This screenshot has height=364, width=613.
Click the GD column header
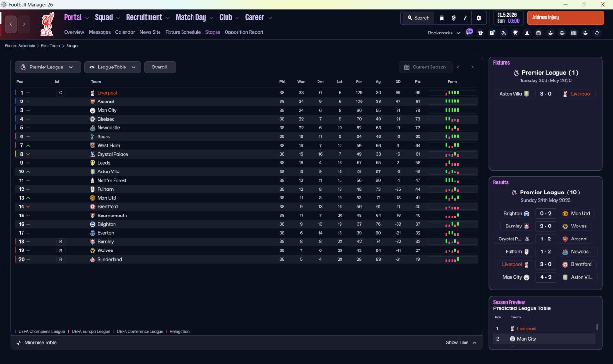pos(398,82)
